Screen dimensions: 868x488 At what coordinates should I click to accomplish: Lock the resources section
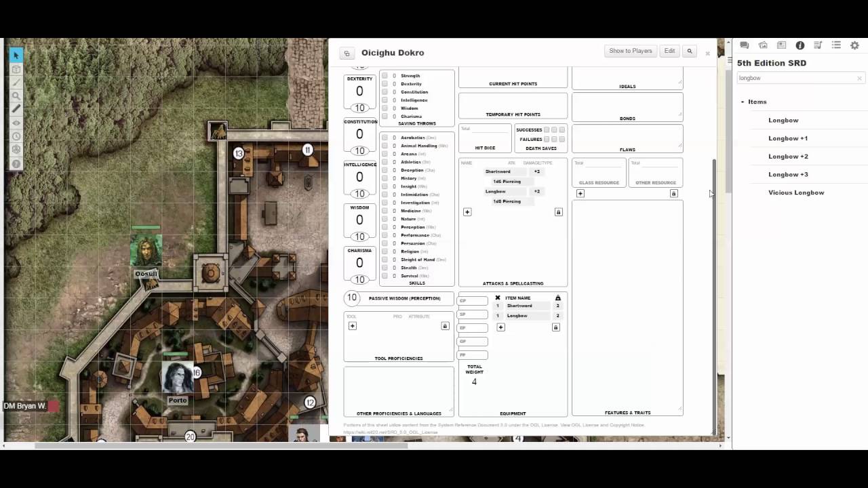pos(673,193)
